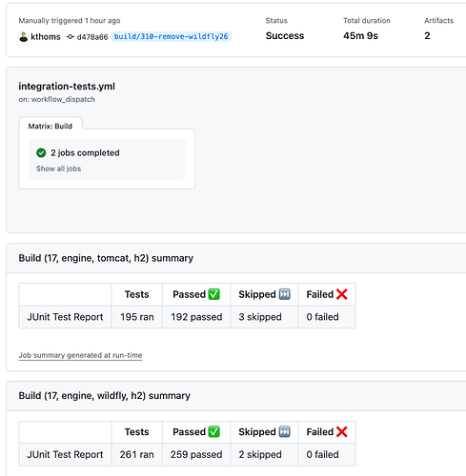The height and width of the screenshot is (476, 466).
Task: Click the 2 jobs completed box
Action: point(108,159)
